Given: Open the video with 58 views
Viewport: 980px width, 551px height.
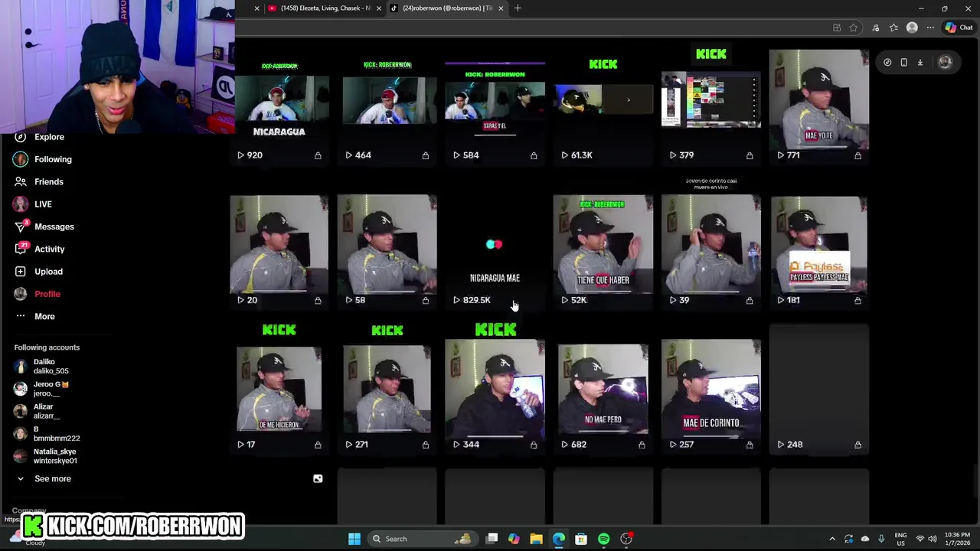Looking at the screenshot, I should [x=387, y=243].
